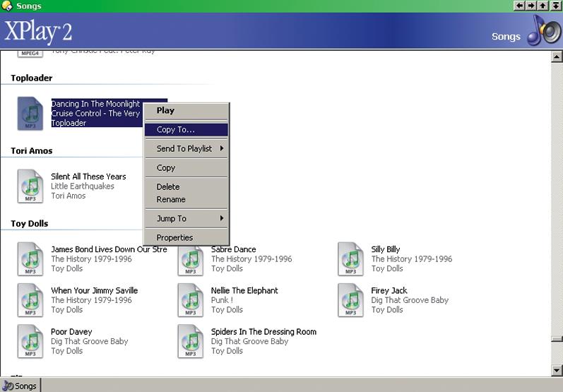Click the MP3 icon for James Bond Lives Down Our Stre
This screenshot has width=563, height=392.
click(x=30, y=259)
